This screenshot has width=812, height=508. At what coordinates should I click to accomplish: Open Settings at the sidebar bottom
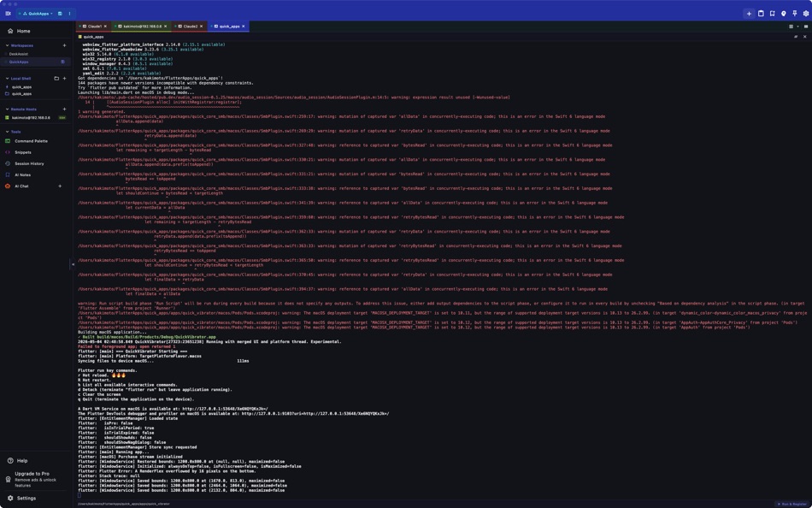click(35, 498)
